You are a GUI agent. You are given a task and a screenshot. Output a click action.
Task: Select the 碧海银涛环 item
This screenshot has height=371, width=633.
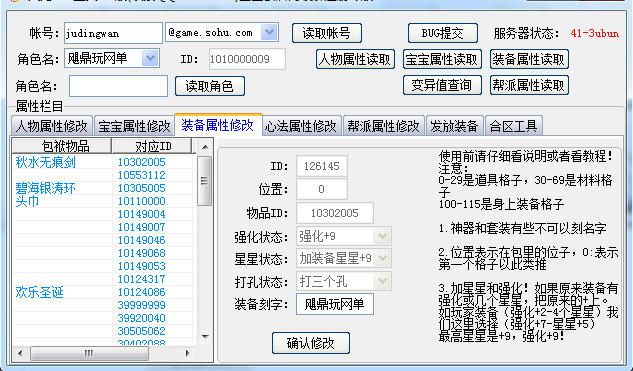(46, 188)
